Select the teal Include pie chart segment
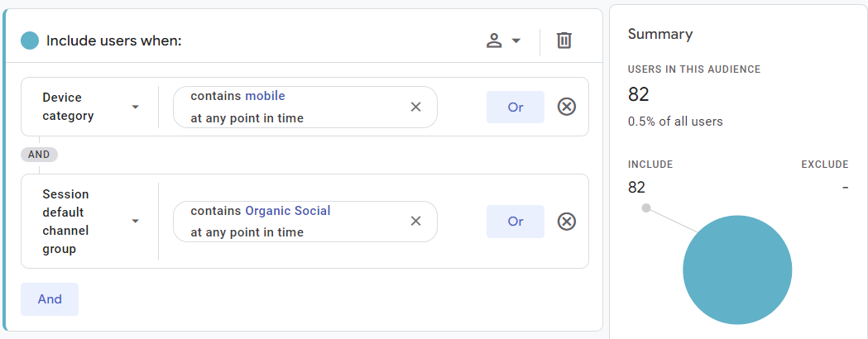The height and width of the screenshot is (339, 868). coord(737,270)
